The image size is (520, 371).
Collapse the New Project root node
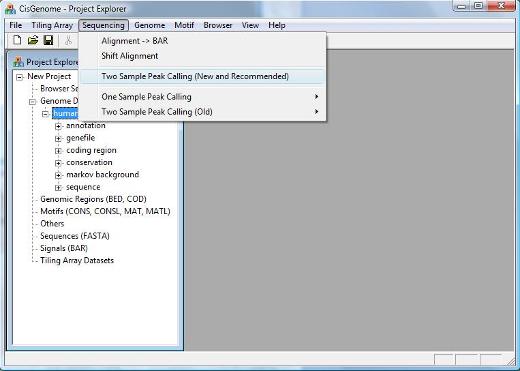[20, 77]
